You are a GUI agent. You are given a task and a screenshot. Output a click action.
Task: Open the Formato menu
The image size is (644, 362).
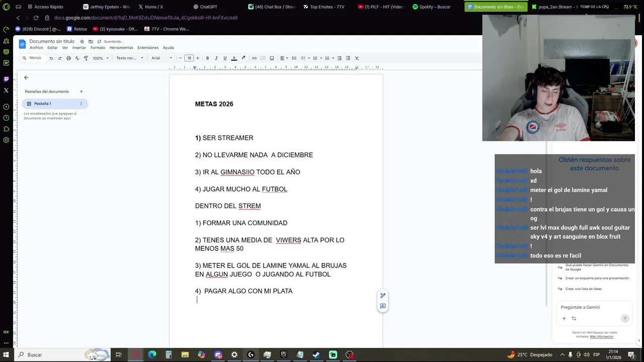point(98,48)
